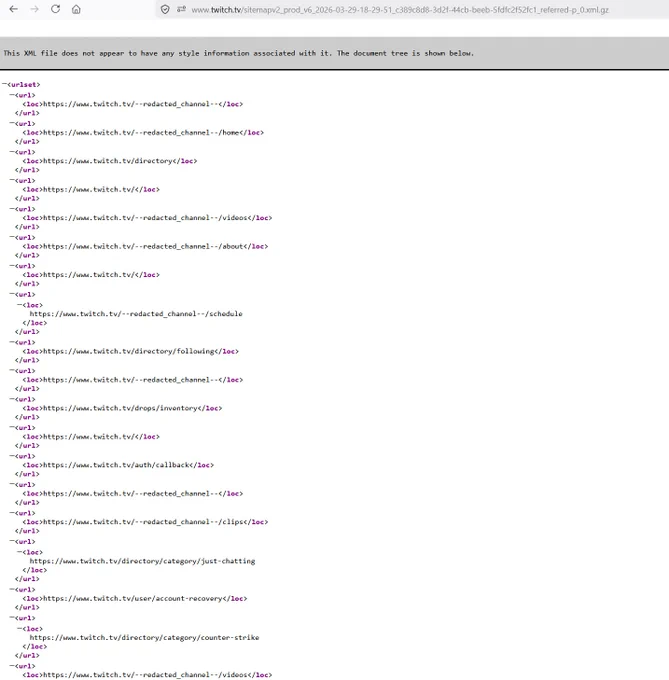Select the redacted_channel--/about loc line
The image size is (669, 680).
tap(145, 246)
